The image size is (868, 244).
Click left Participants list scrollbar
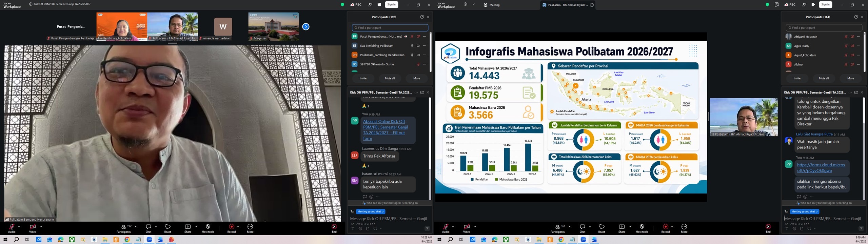[x=430, y=52]
